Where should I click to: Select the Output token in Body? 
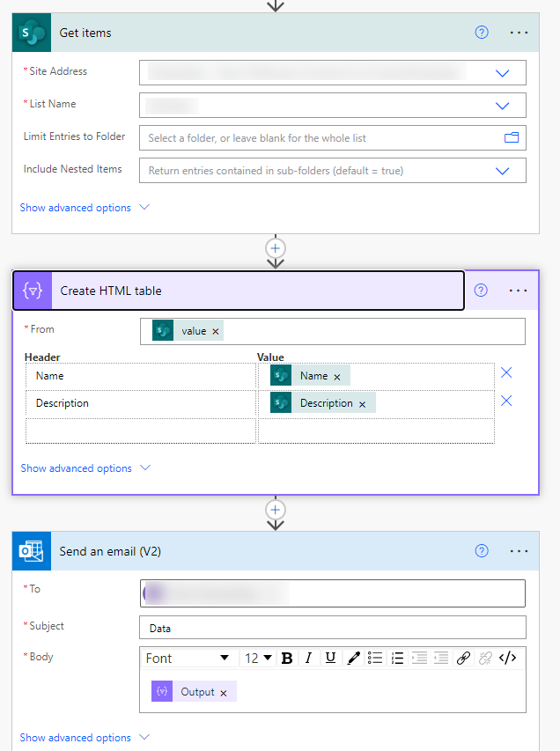[194, 692]
